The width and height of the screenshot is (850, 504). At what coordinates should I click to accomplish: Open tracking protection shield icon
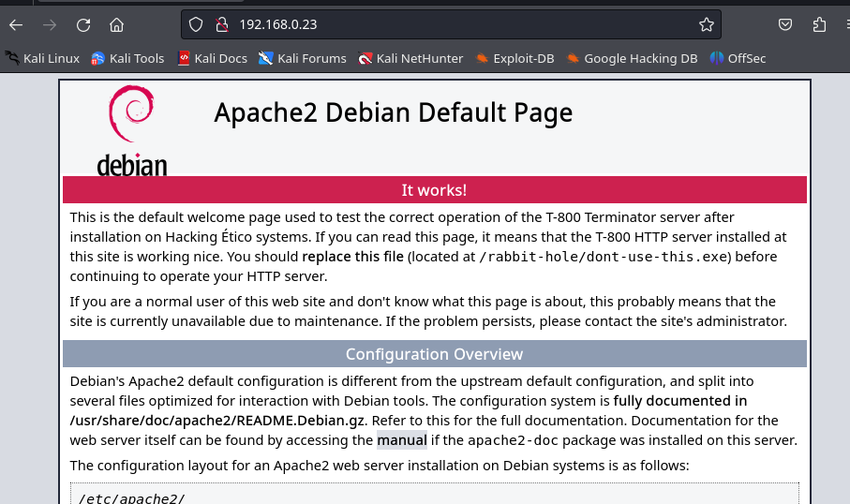(x=196, y=24)
